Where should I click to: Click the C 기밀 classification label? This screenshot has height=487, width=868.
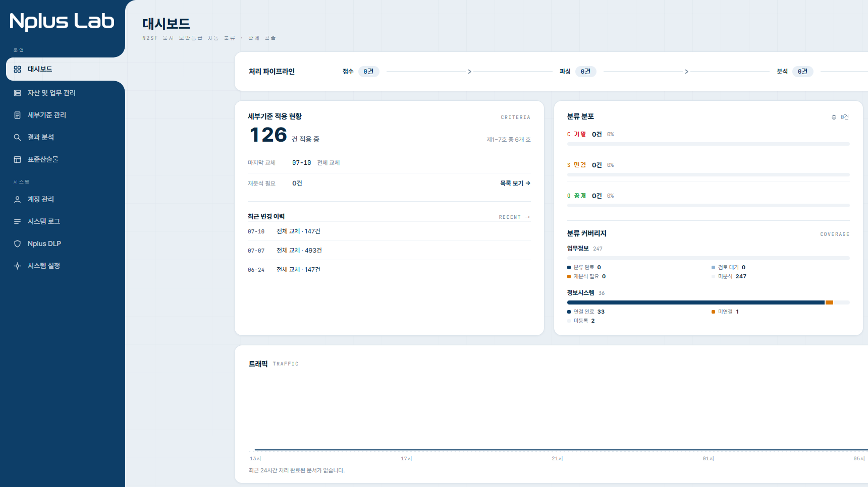[x=576, y=134]
